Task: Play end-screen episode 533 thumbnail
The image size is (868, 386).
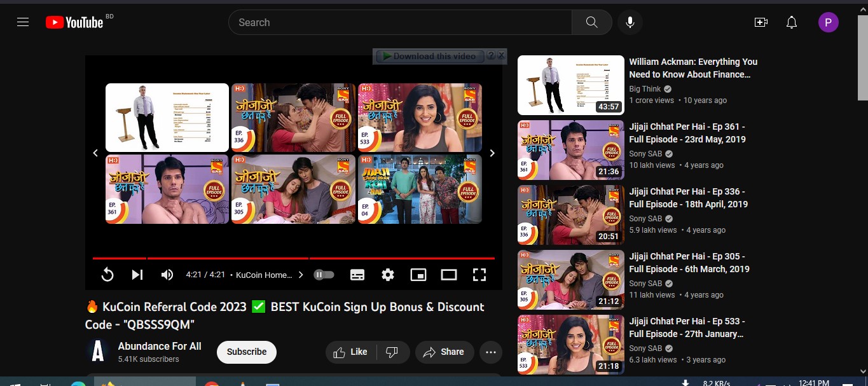Action: [420, 118]
